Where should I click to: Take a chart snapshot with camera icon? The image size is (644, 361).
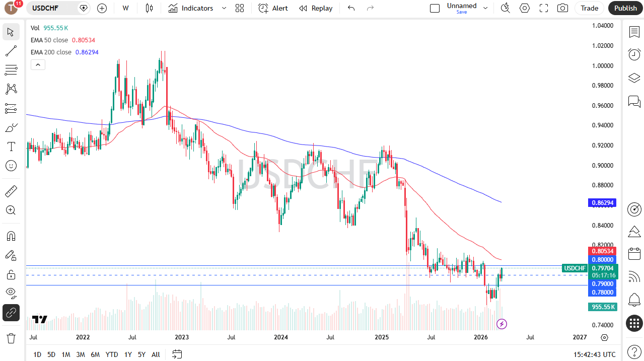click(x=562, y=8)
